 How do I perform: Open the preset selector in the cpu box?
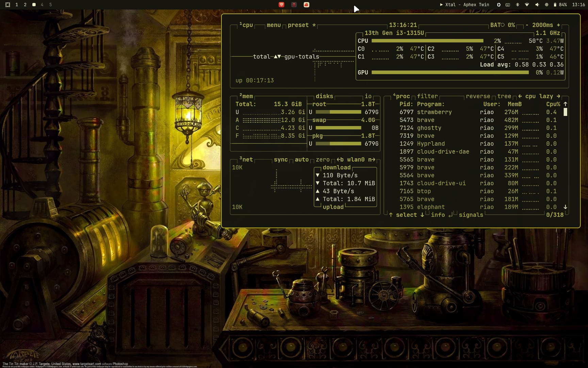pyautogui.click(x=299, y=25)
